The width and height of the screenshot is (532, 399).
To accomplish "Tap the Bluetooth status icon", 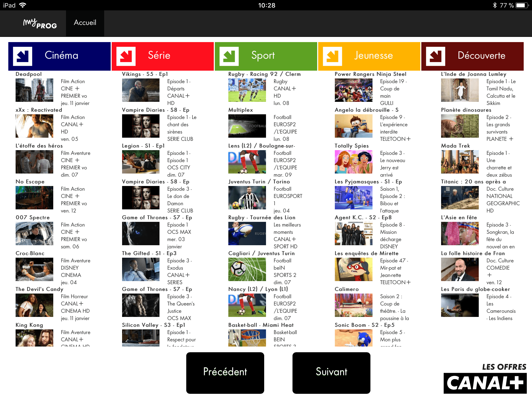I will tap(495, 5).
